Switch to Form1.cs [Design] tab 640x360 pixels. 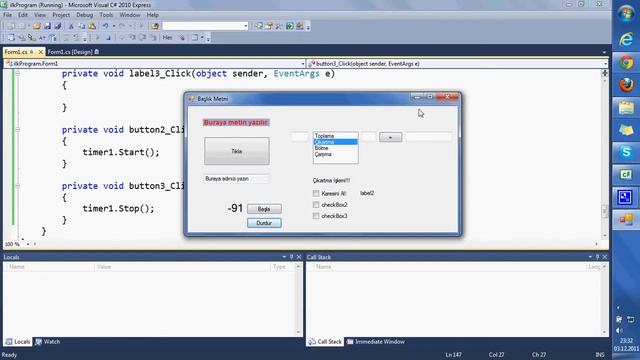pos(73,52)
